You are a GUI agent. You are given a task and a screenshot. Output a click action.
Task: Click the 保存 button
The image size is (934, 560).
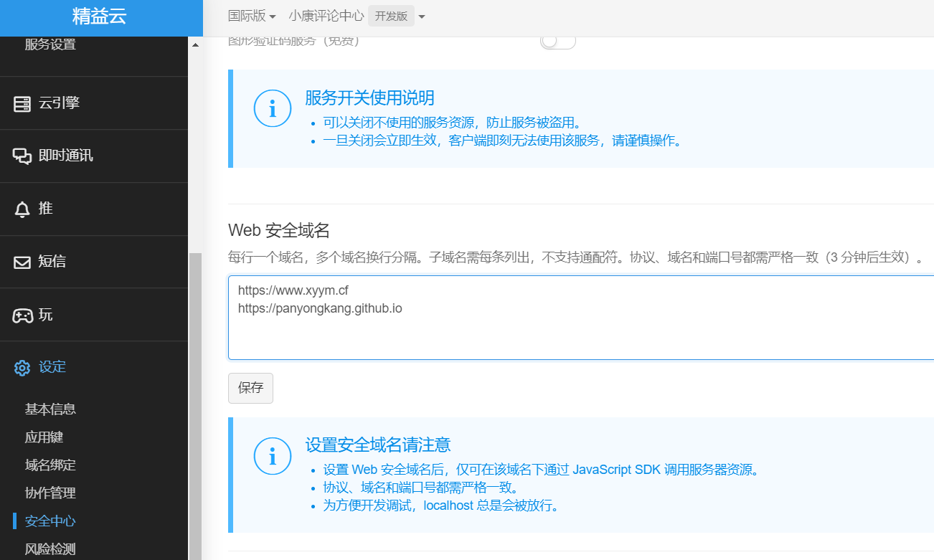250,388
